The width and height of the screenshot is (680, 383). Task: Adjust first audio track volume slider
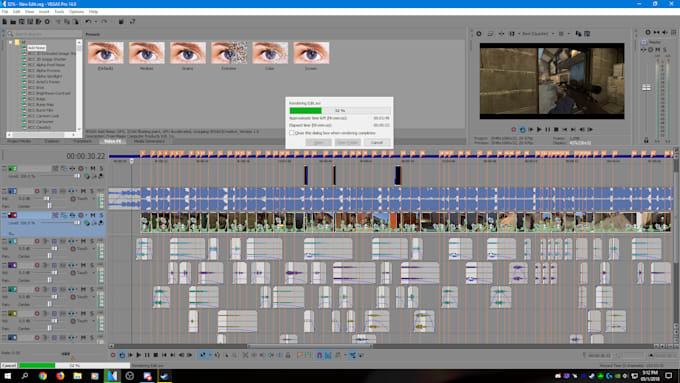coord(46,198)
